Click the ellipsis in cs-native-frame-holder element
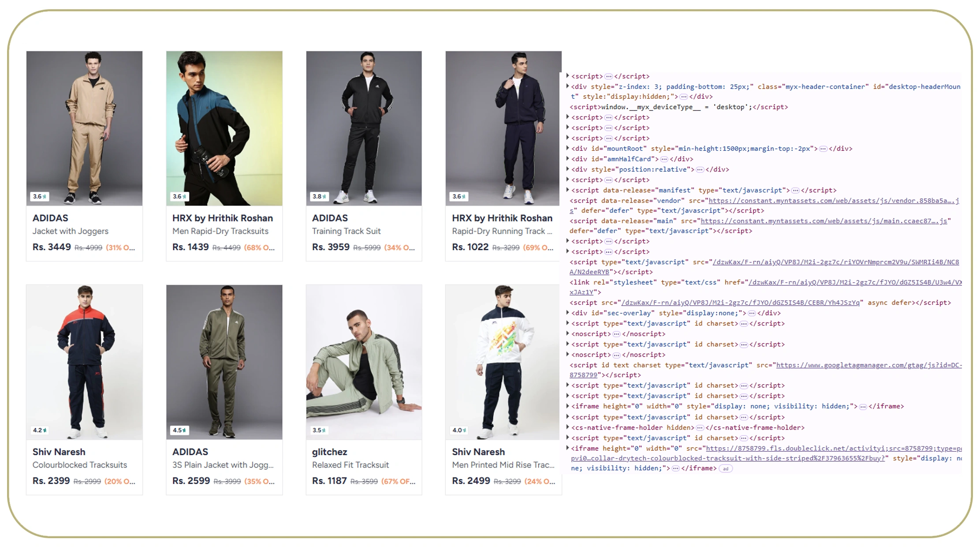The width and height of the screenshot is (980, 547). 700,428
